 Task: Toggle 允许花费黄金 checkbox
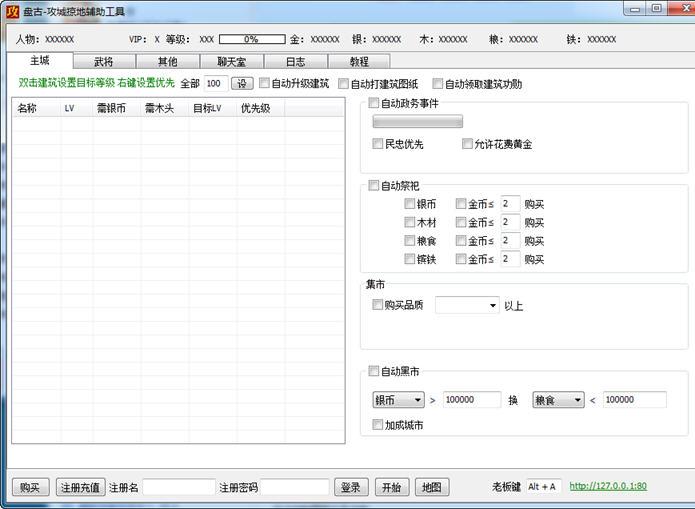tap(468, 144)
